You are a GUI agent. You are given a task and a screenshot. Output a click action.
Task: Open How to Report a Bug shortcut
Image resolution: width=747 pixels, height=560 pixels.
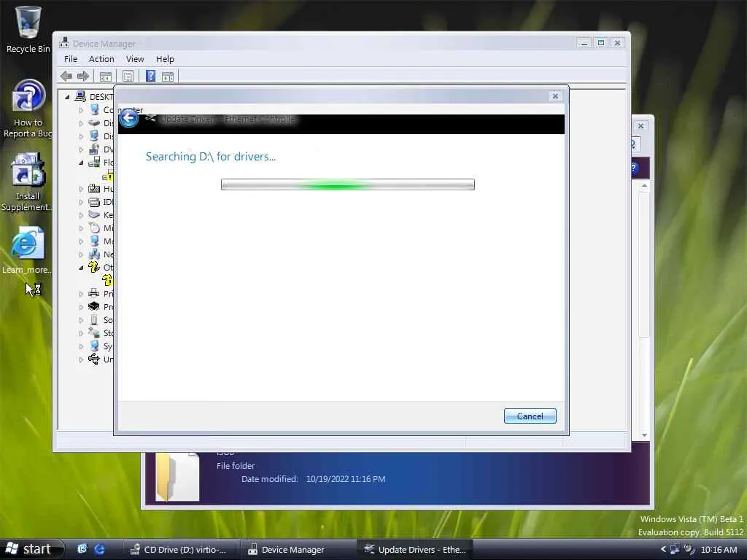(x=28, y=97)
